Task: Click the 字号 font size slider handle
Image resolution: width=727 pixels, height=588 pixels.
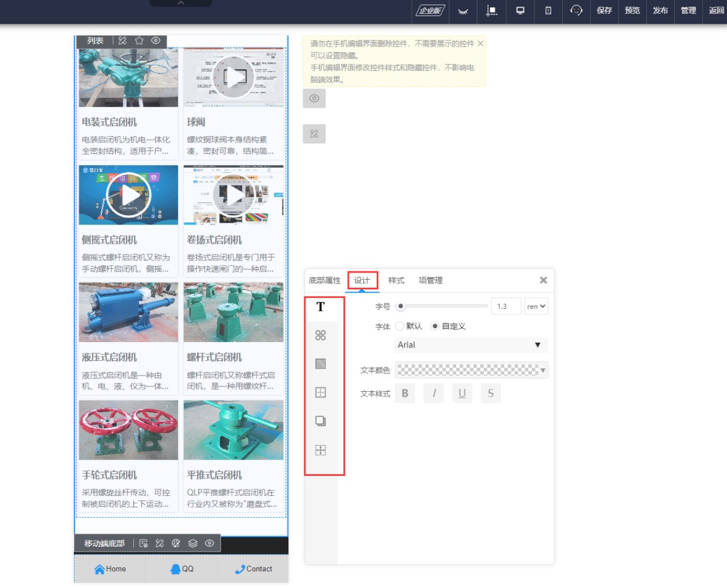Action: tap(400, 306)
